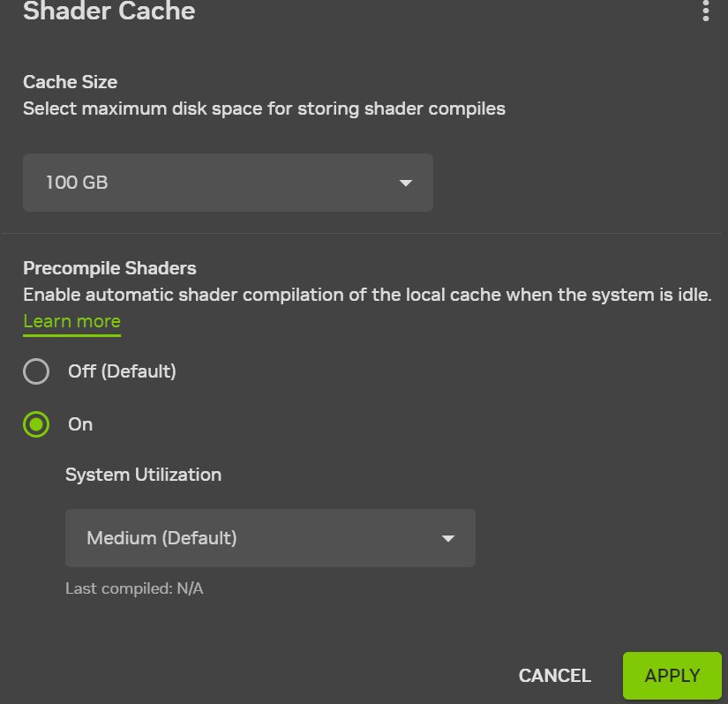Select the On radio button

(36, 424)
